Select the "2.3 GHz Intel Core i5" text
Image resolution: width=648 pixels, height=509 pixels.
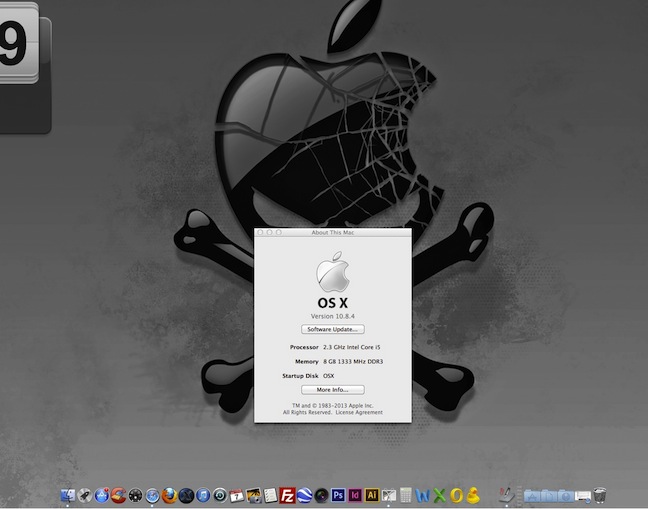click(x=352, y=347)
